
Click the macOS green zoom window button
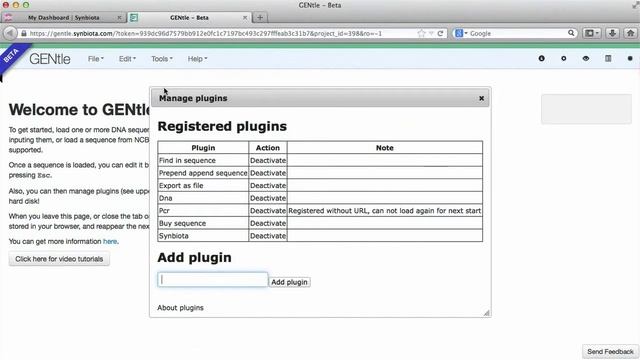tap(26, 5)
